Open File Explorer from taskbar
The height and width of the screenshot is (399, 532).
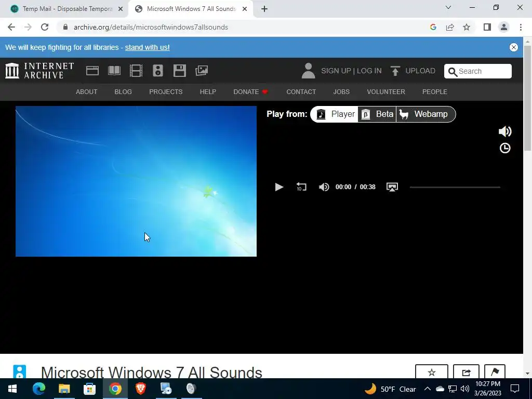tap(64, 389)
